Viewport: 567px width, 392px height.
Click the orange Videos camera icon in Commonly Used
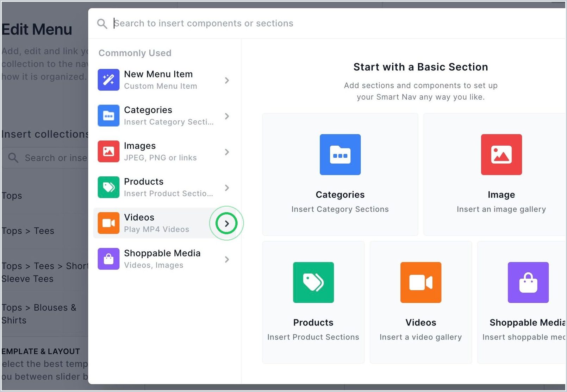108,223
